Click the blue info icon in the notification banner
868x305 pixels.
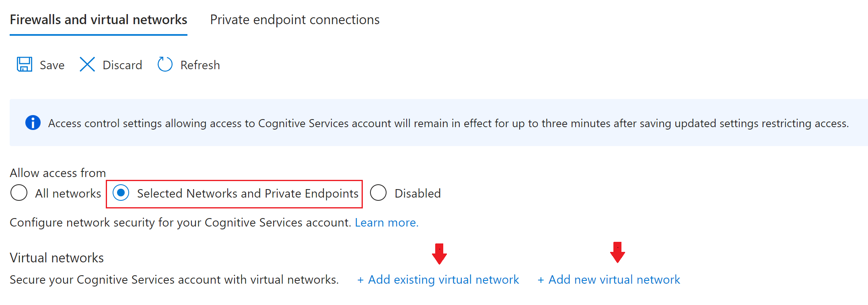click(x=33, y=123)
